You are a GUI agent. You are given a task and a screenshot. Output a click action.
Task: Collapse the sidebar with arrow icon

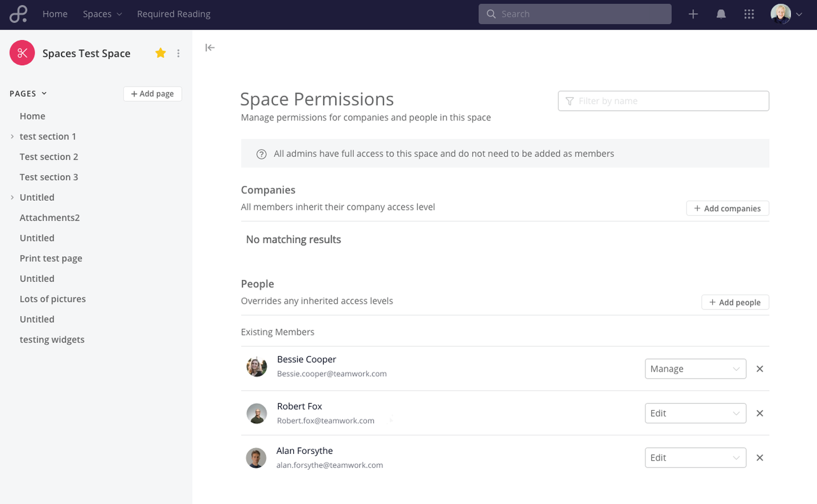210,47
